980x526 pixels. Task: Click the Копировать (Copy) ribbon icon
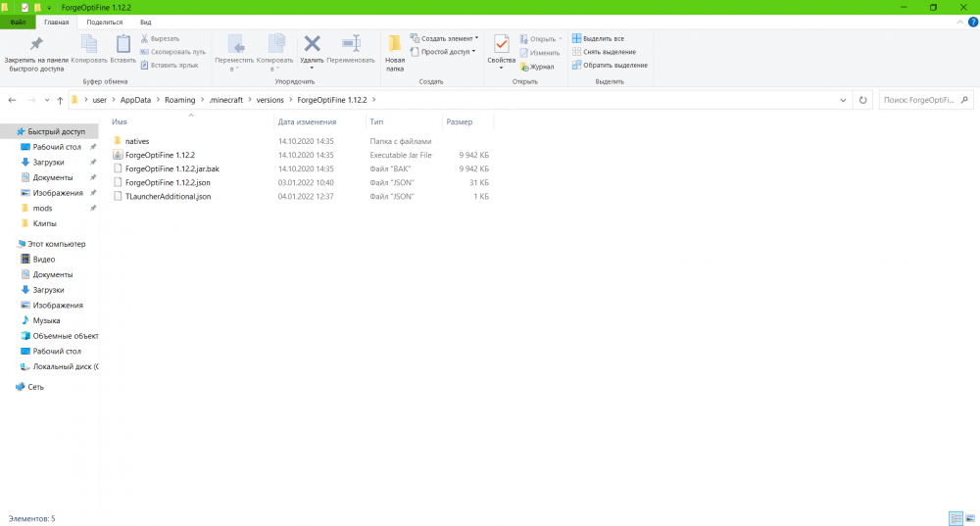pos(89,49)
